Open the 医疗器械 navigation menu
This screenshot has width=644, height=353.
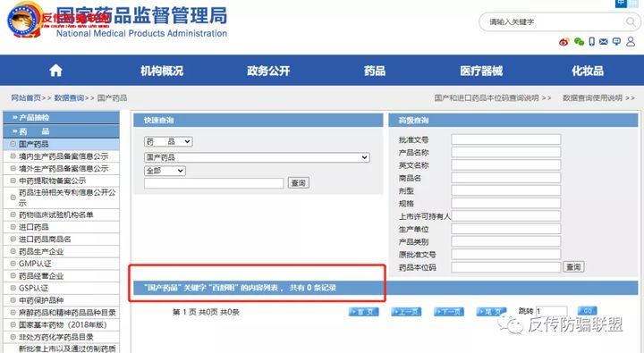pyautogui.click(x=481, y=71)
